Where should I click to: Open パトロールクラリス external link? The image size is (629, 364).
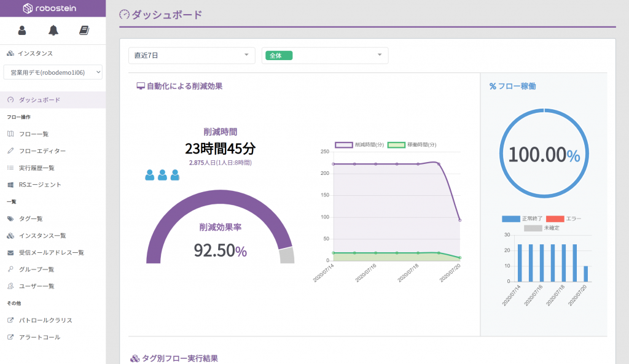[x=53, y=320]
